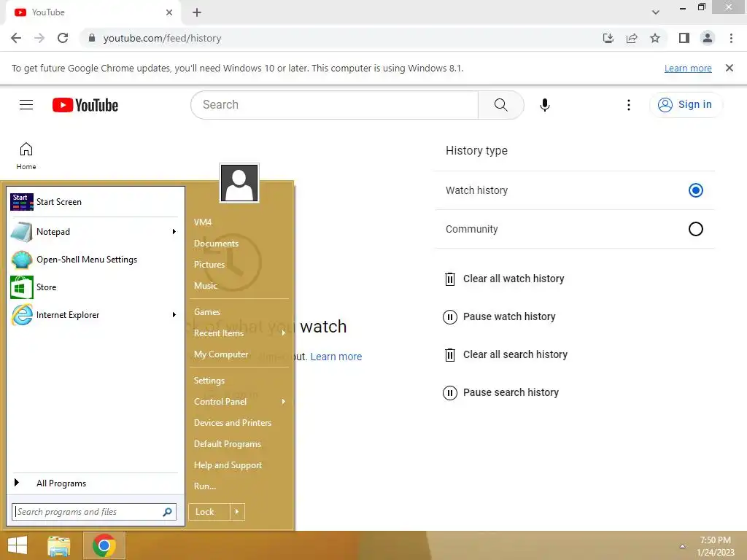The width and height of the screenshot is (747, 560).
Task: Click the Clear all watch history label
Action: (x=514, y=279)
